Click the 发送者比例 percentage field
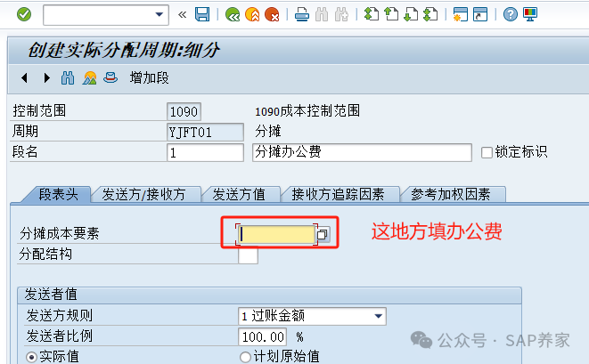 point(263,337)
